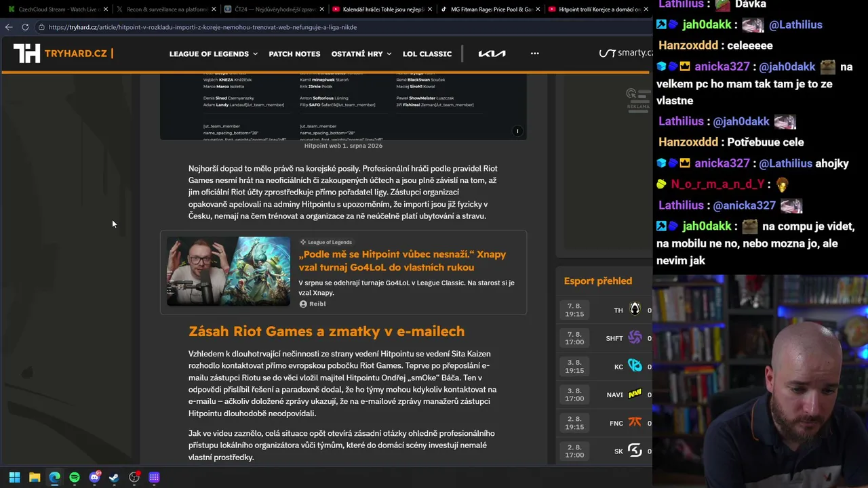Expand the League of Legends dropdown menu
868x488 pixels.
214,54
